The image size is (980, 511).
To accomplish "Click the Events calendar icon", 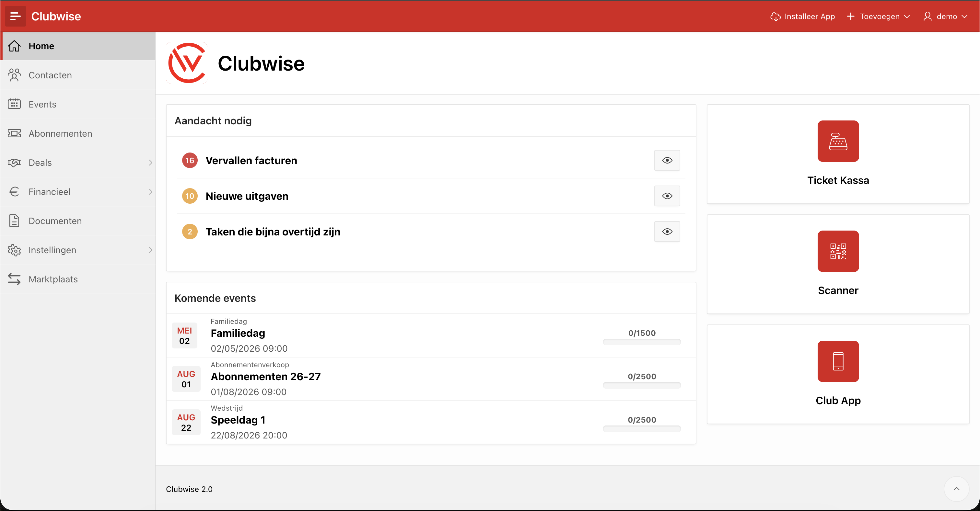I will click(x=15, y=104).
